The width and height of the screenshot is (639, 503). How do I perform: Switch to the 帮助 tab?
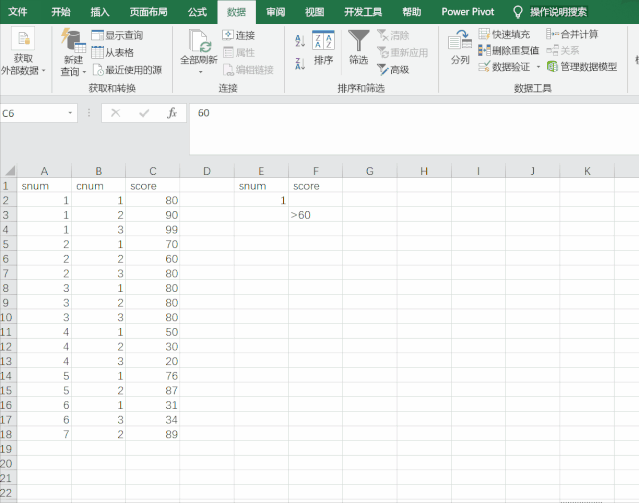point(412,12)
